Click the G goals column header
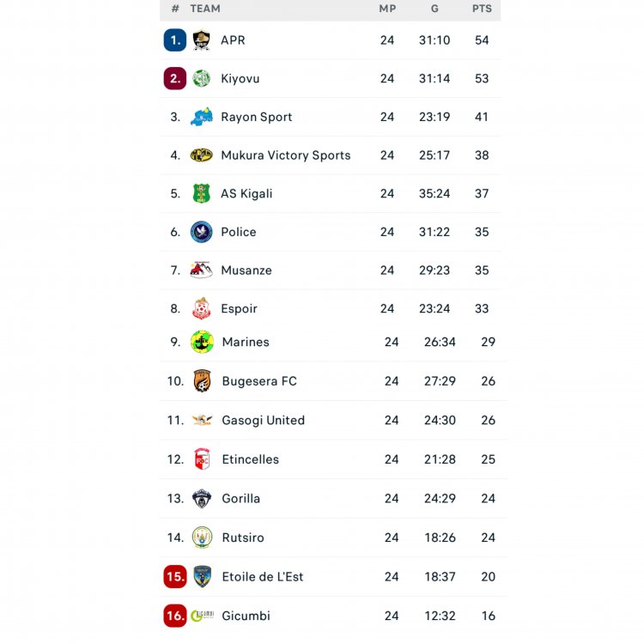Viewport: 644px width, 644px height. 434,9
